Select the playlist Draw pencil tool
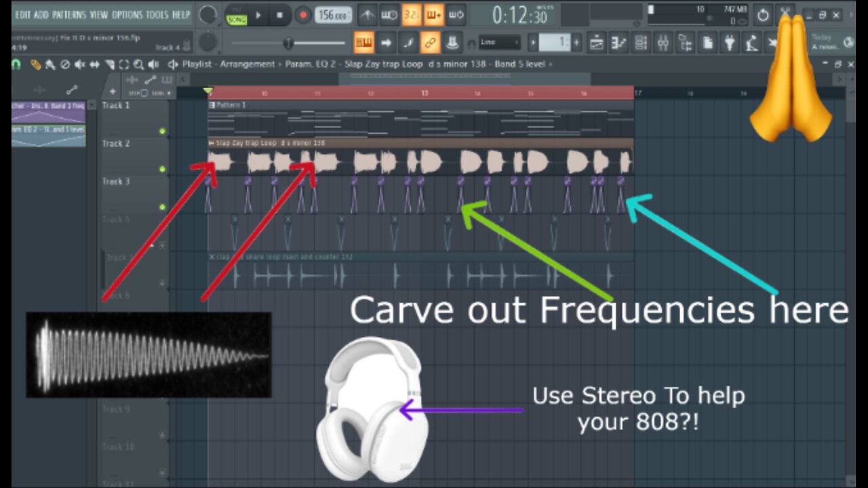Viewport: 868px width, 488px height. pos(36,64)
